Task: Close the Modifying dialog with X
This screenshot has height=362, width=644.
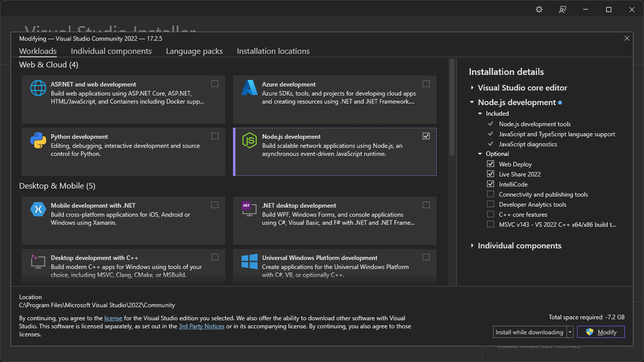Action: (x=627, y=38)
